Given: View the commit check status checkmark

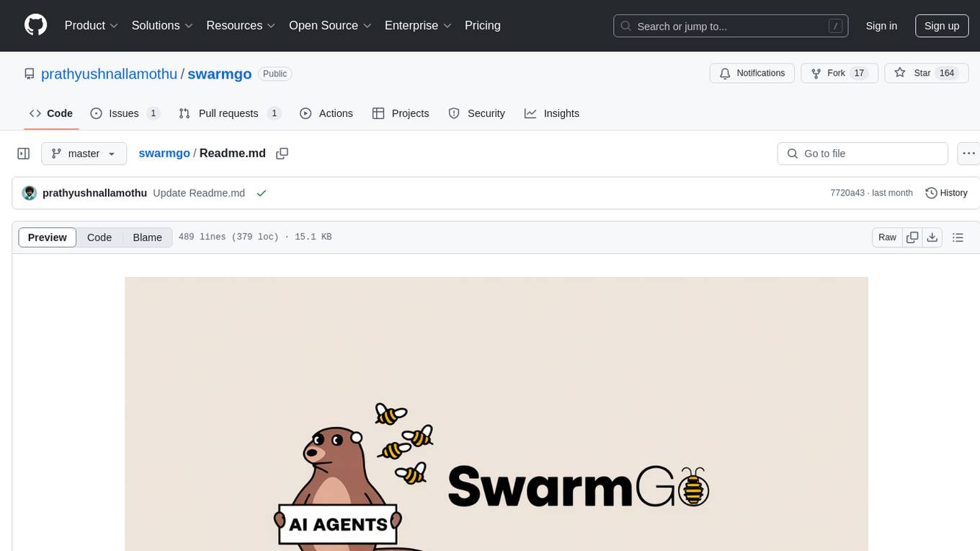Looking at the screenshot, I should 262,193.
